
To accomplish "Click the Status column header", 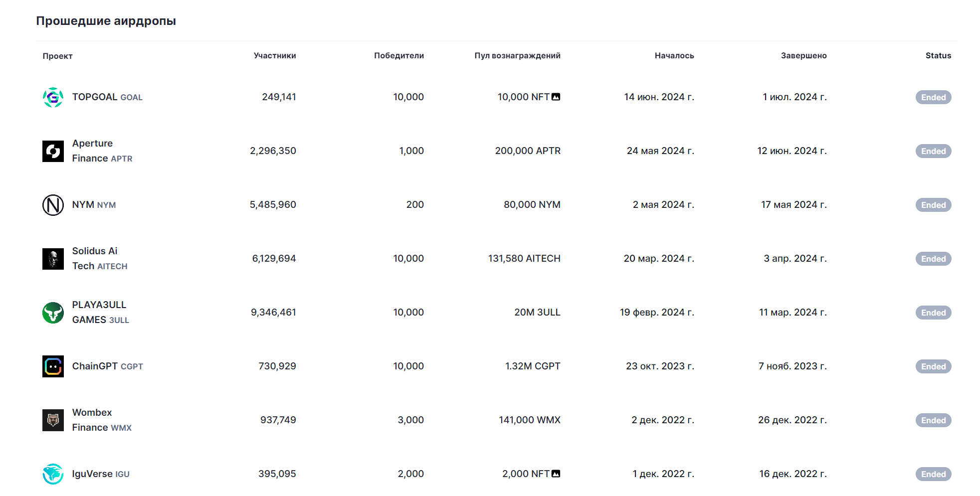I will point(938,56).
